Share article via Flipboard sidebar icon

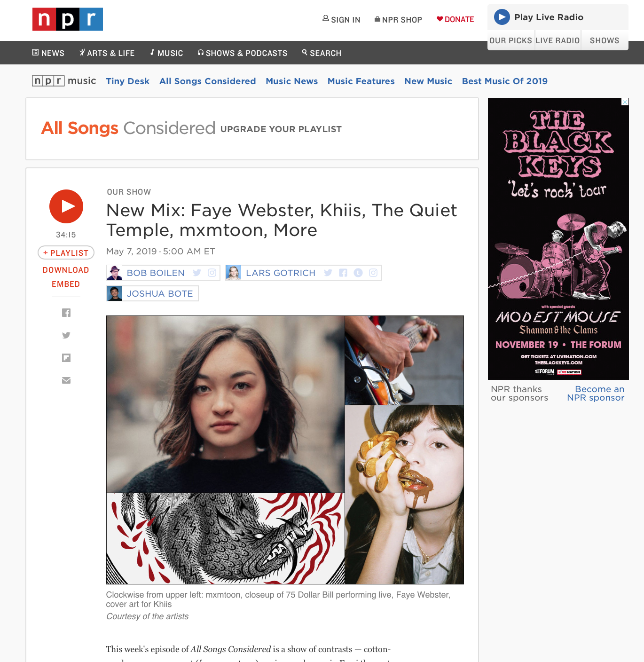coord(66,358)
